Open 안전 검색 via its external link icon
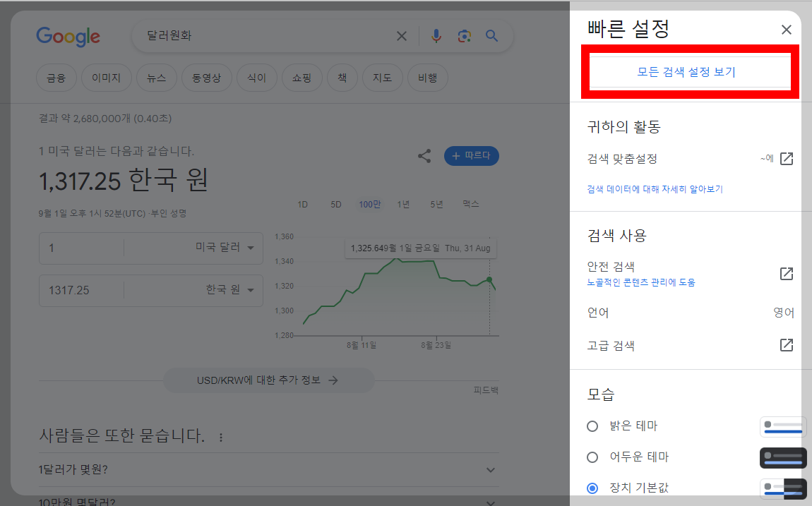This screenshot has width=812, height=506. [786, 274]
